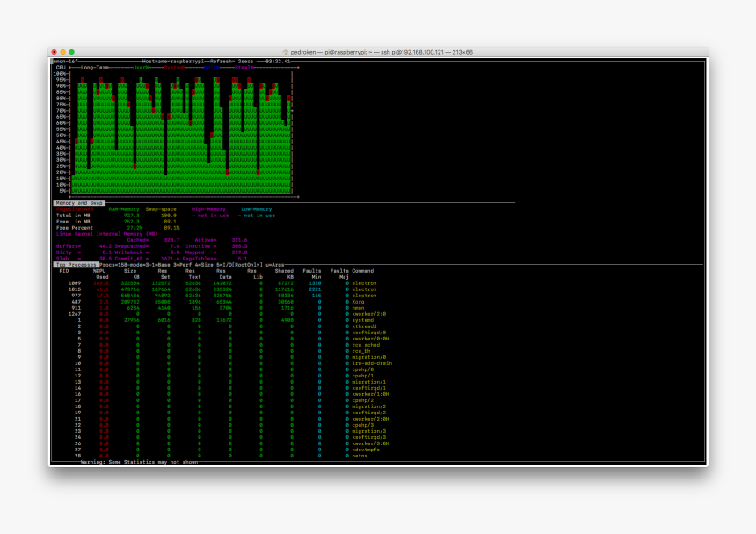Click the 'netns' process command
This screenshot has width=756, height=534.
[360, 456]
